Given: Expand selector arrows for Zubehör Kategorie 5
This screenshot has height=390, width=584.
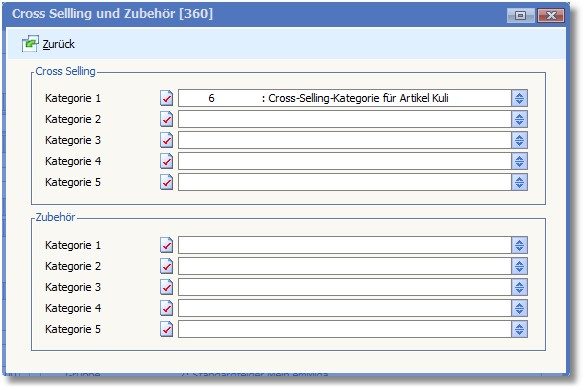Looking at the screenshot, I should tap(520, 329).
